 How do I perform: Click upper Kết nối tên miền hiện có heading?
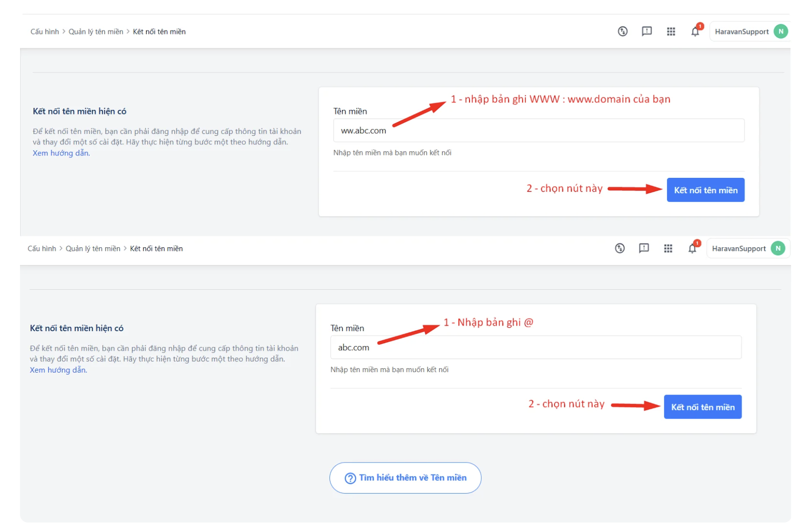click(x=79, y=111)
